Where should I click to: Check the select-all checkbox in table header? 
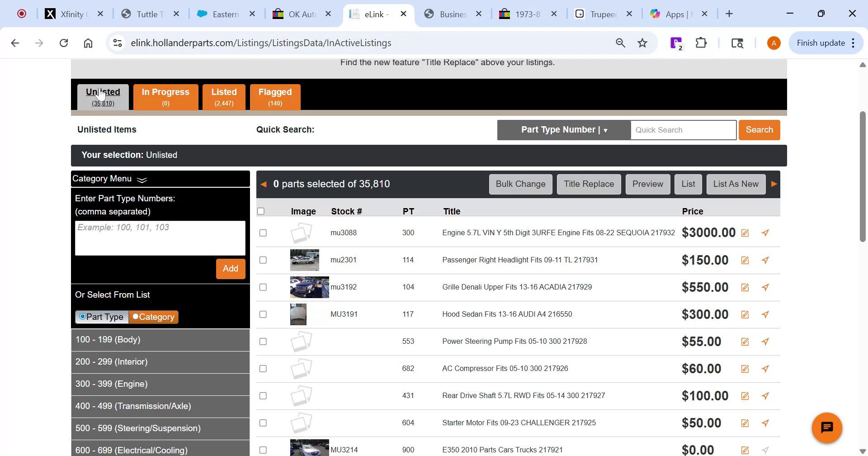click(261, 211)
